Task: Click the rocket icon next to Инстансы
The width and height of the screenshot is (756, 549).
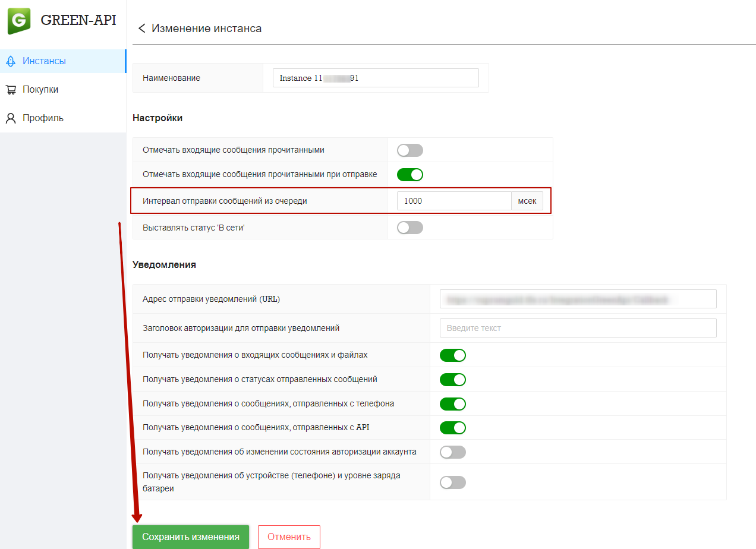Action: click(x=10, y=61)
